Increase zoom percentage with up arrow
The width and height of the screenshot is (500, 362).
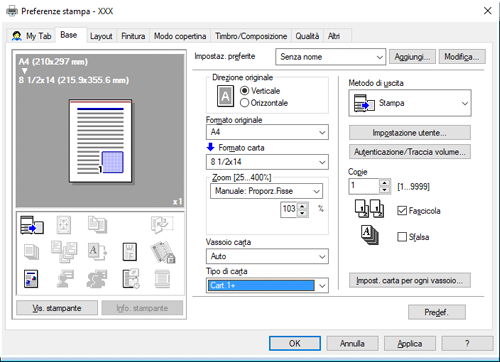click(x=302, y=206)
